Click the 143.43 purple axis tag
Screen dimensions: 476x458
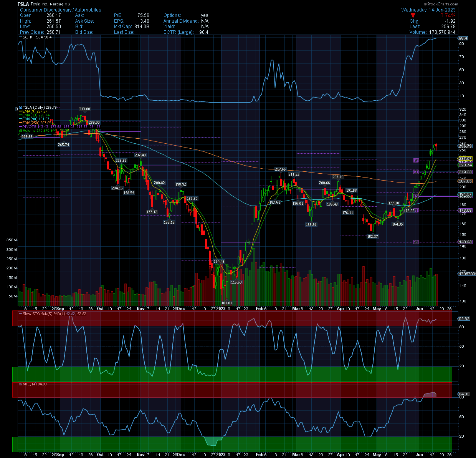[x=465, y=242]
